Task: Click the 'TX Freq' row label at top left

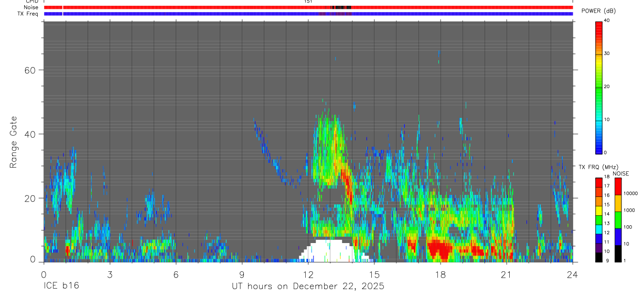Action: [29, 13]
